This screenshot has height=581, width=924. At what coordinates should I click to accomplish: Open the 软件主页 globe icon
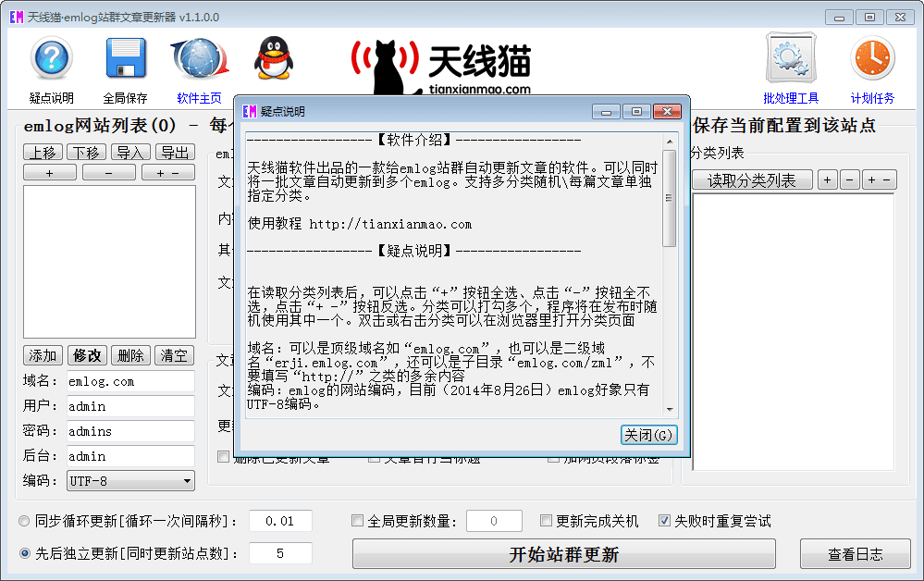200,58
